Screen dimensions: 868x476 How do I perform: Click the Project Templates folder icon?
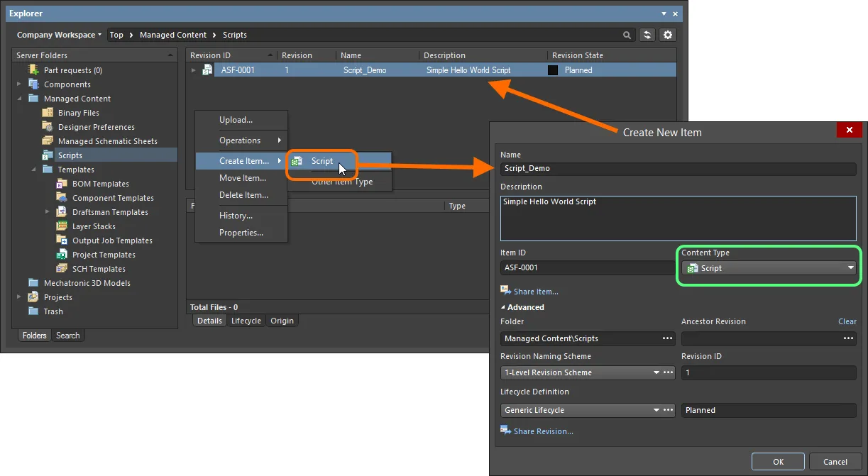coord(62,255)
